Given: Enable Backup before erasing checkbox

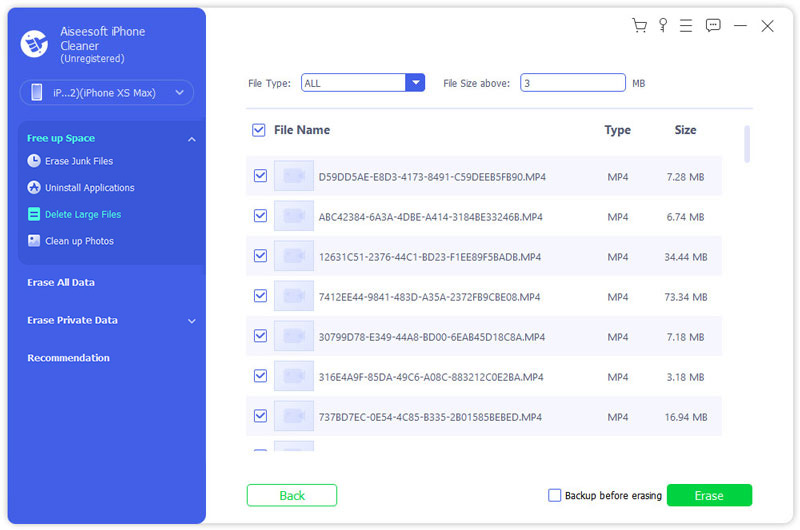Looking at the screenshot, I should click(554, 495).
